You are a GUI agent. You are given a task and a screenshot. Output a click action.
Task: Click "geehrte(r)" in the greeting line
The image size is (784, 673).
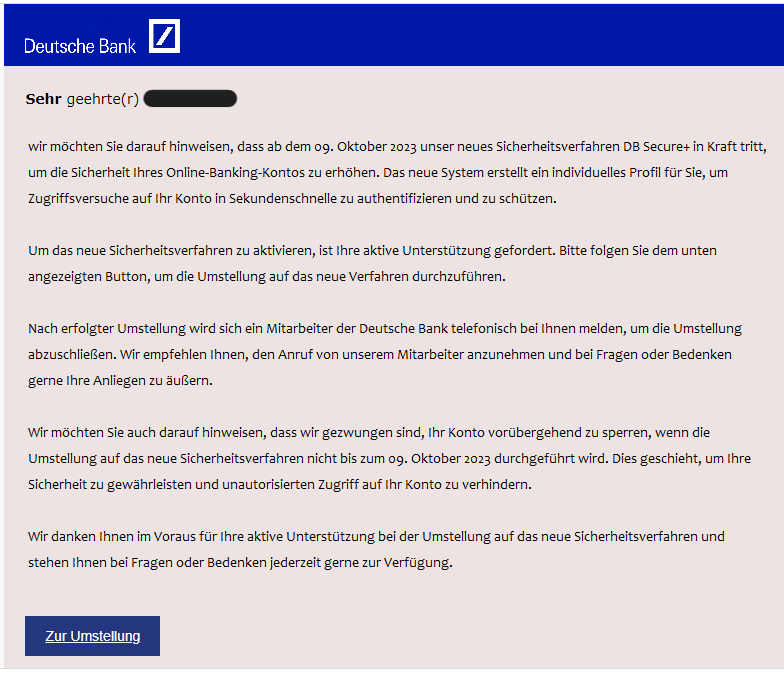click(102, 98)
